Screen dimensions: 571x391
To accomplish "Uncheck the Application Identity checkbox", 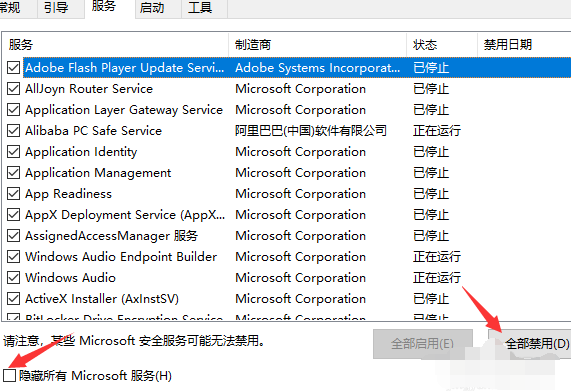I will tap(13, 151).
